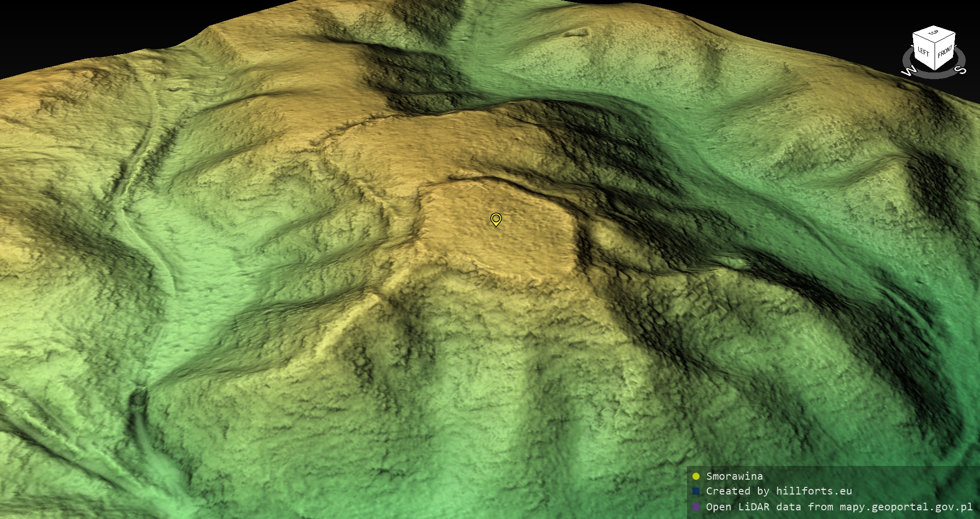Open the Created by hillforts.eu link
980x519 pixels.
(x=778, y=491)
